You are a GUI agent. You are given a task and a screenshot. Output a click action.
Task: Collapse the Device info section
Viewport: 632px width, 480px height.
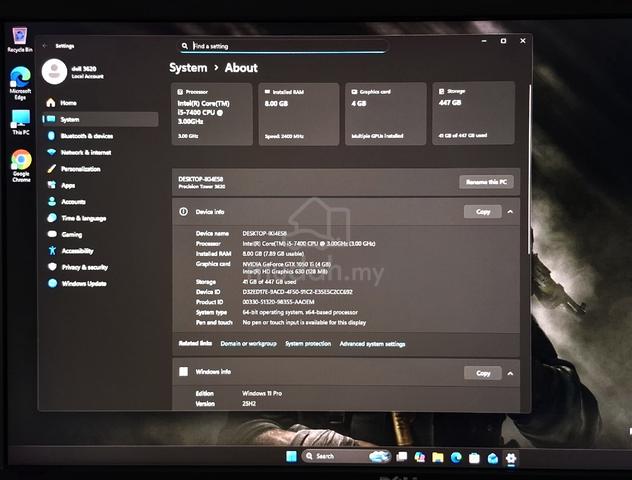click(510, 212)
